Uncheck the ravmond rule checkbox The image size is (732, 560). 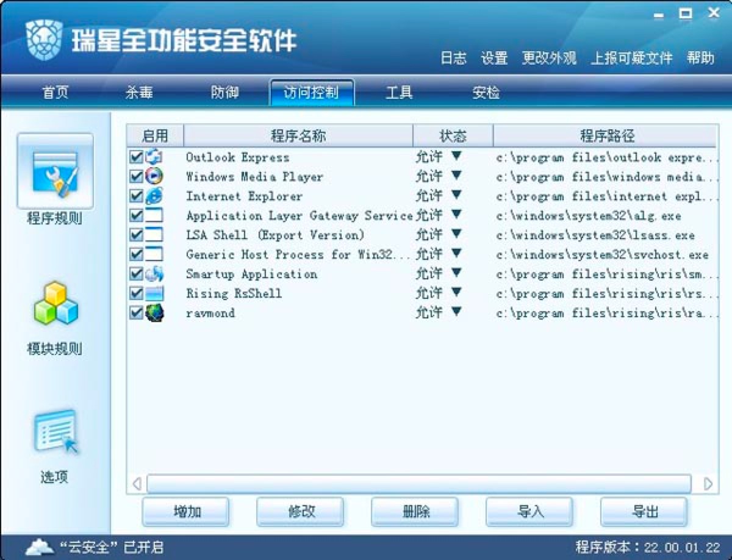137,314
